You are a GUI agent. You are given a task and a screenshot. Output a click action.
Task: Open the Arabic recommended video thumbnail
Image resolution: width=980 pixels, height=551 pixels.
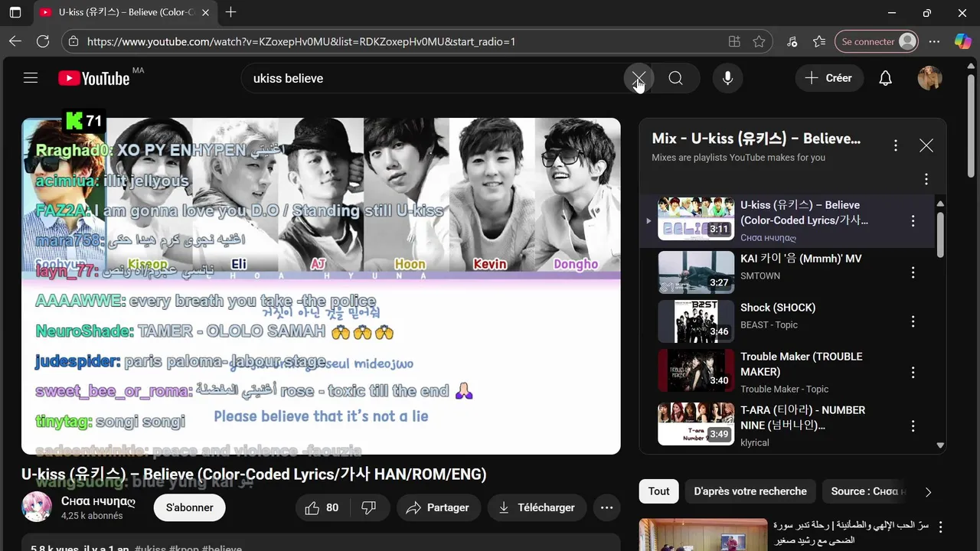(703, 534)
